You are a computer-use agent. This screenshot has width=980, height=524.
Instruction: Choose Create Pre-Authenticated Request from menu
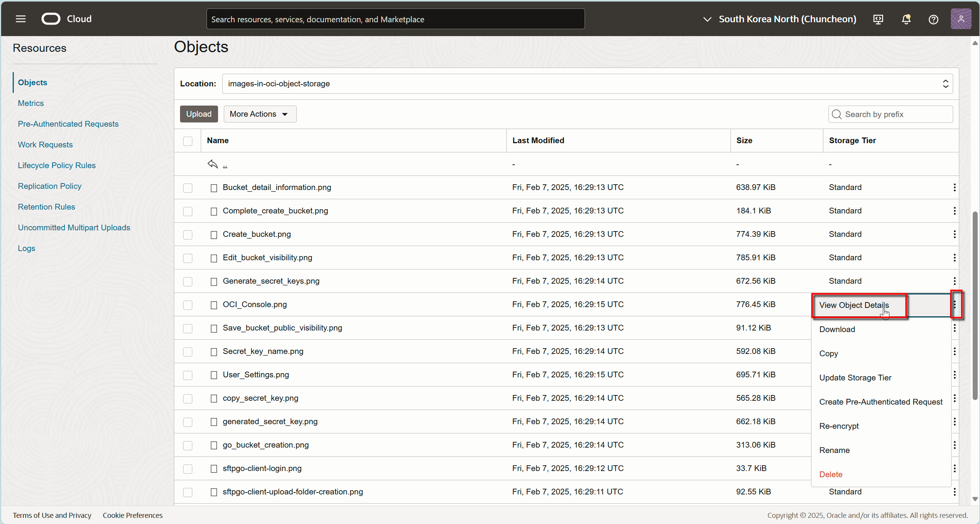click(881, 402)
